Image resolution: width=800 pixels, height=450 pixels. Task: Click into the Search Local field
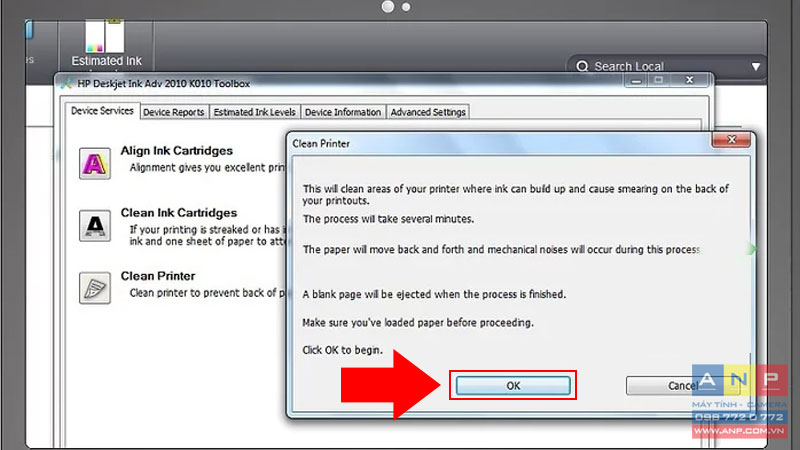tap(666, 66)
